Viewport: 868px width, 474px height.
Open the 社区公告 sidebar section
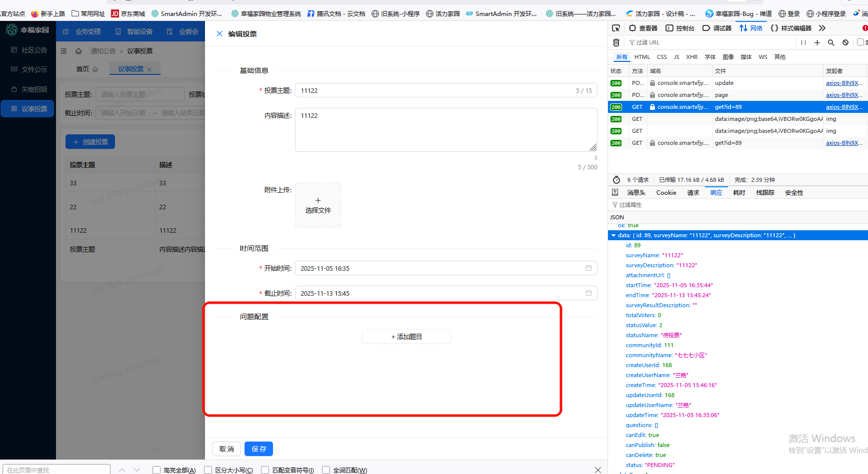(x=27, y=49)
